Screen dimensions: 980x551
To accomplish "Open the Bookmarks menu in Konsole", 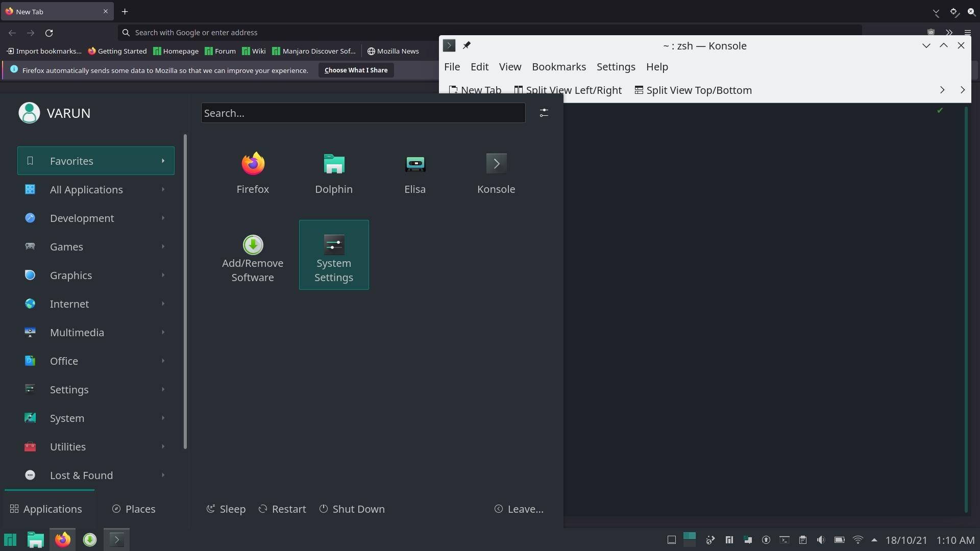I will [x=558, y=67].
